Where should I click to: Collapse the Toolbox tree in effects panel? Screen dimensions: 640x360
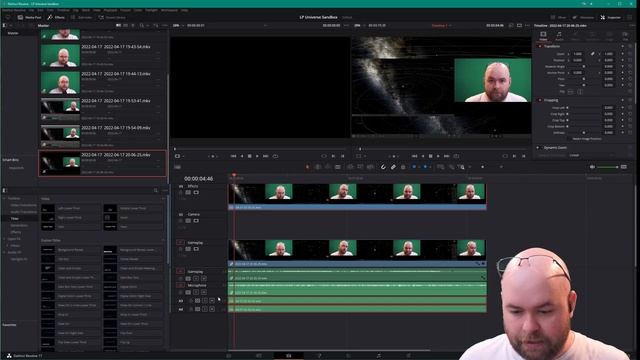(4, 198)
